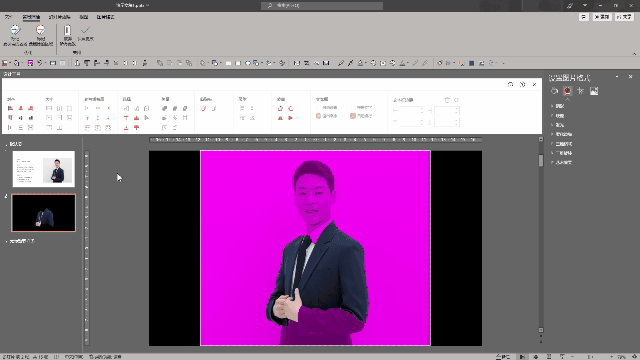Collapse the first section header in slide panel
640x360 pixels.
point(6,144)
